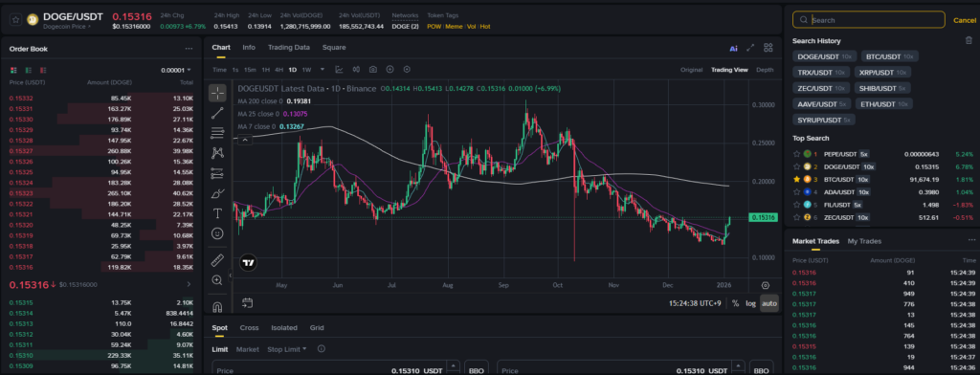Open chart settings circle icon in toolbar
Image resolution: width=980 pixels, height=375 pixels.
coord(407,70)
